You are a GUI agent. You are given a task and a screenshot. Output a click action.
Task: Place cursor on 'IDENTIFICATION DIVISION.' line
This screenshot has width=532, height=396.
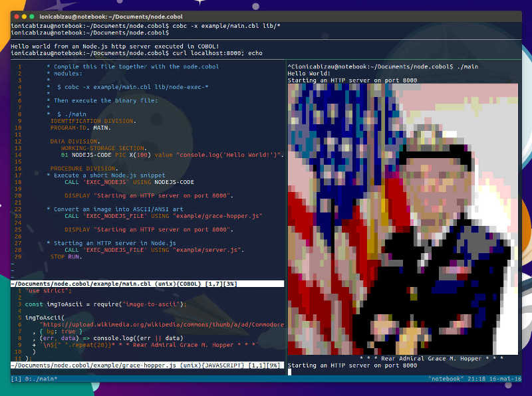pyautogui.click(x=93, y=121)
